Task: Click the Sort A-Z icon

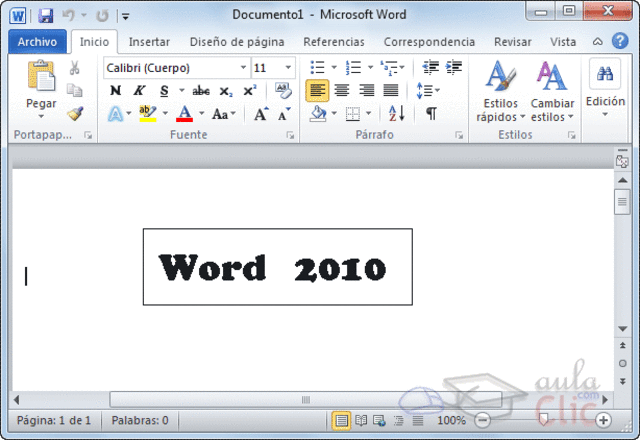Action: click(x=397, y=113)
